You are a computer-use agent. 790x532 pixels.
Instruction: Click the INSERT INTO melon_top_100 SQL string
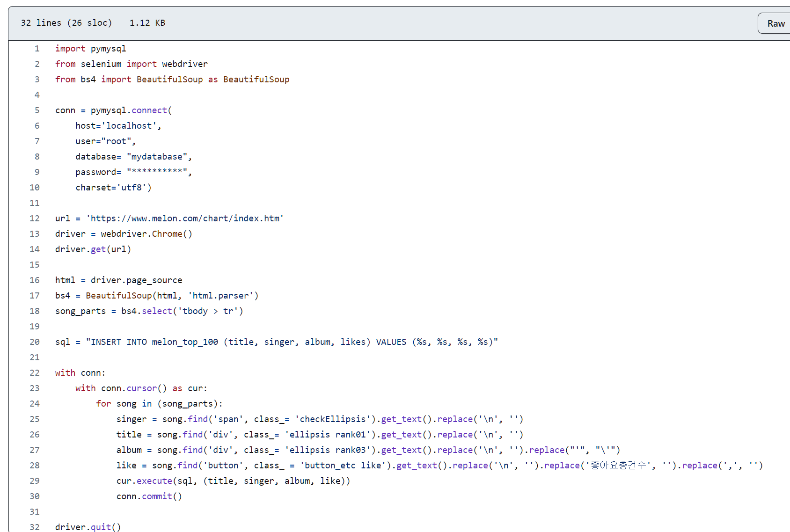tap(292, 342)
